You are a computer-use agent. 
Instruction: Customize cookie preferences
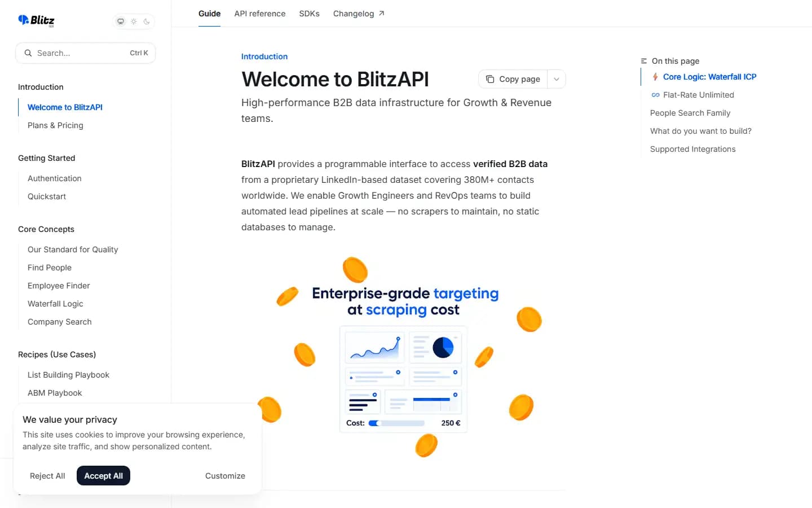point(225,476)
